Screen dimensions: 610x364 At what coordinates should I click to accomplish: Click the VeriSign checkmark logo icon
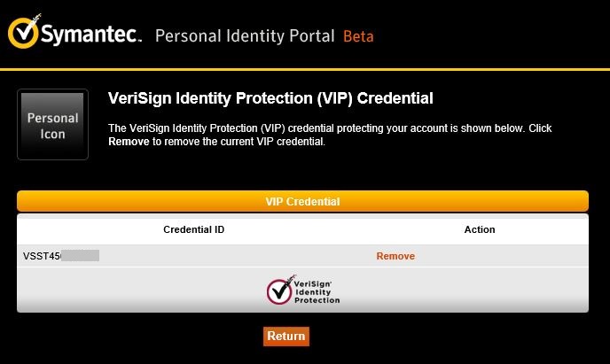click(x=279, y=289)
